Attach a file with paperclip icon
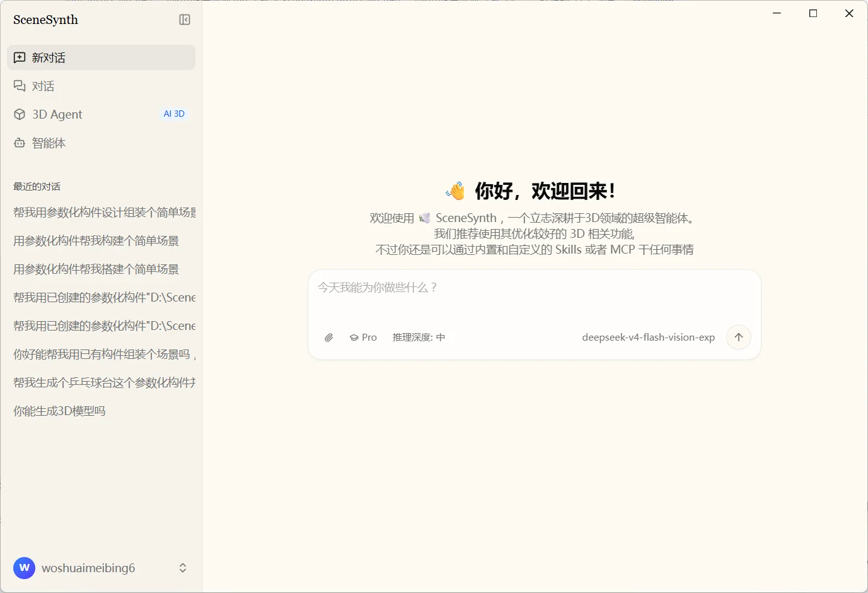This screenshot has height=593, width=868. point(329,338)
